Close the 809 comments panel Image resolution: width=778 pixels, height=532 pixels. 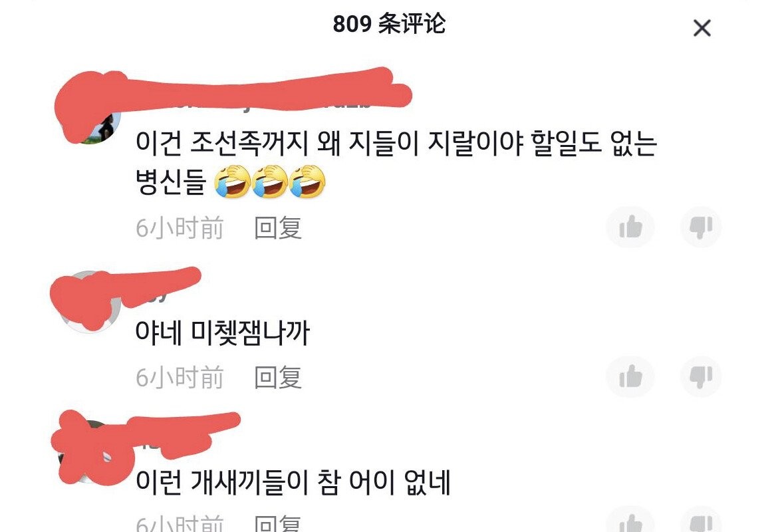[x=702, y=29]
